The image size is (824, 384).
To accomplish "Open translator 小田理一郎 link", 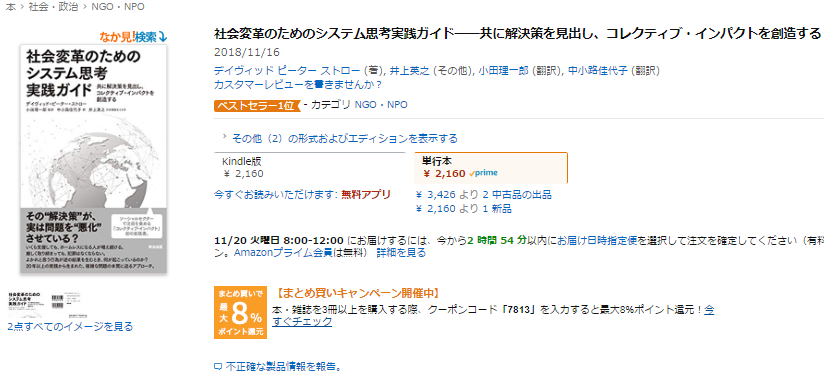I will (507, 70).
